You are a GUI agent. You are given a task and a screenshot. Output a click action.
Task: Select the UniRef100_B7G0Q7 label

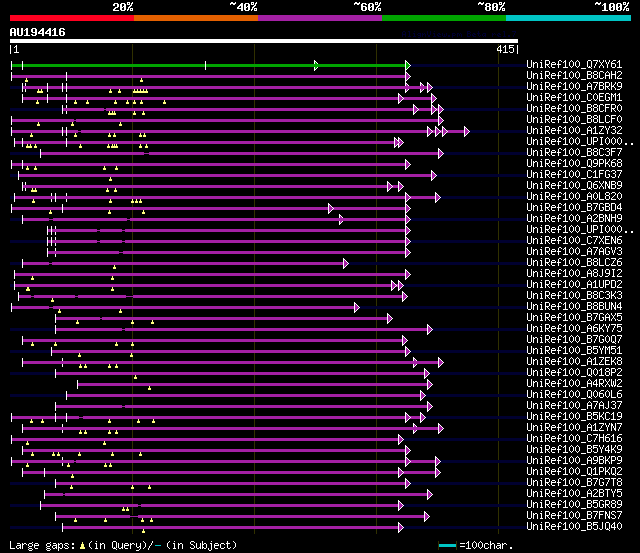[x=574, y=340]
